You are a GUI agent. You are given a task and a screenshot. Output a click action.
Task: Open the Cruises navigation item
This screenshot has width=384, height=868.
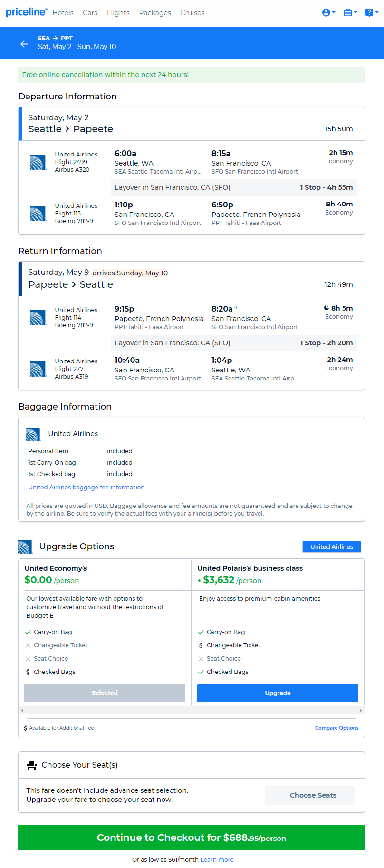192,13
